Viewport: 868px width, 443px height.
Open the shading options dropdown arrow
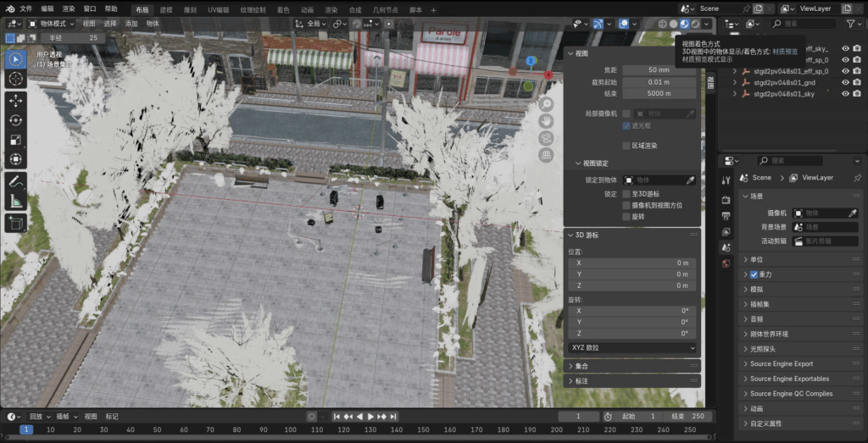(708, 24)
